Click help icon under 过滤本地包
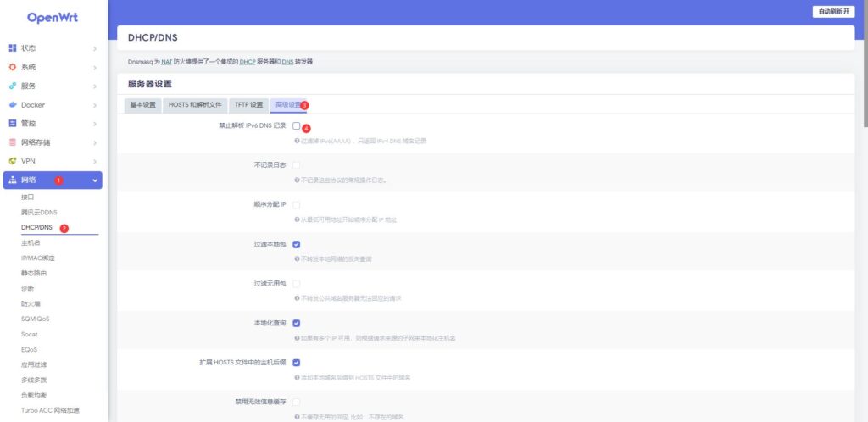868x422 pixels. (x=297, y=258)
